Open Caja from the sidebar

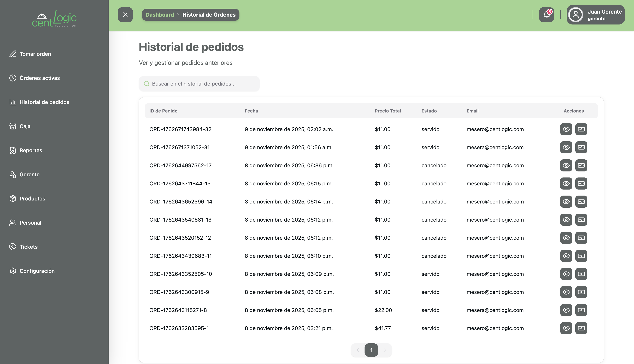point(25,126)
